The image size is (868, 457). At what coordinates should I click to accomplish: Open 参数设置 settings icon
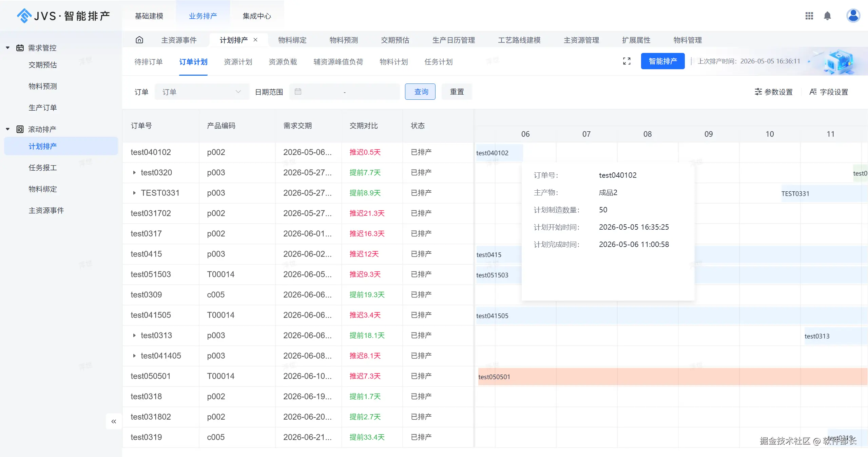tap(758, 92)
